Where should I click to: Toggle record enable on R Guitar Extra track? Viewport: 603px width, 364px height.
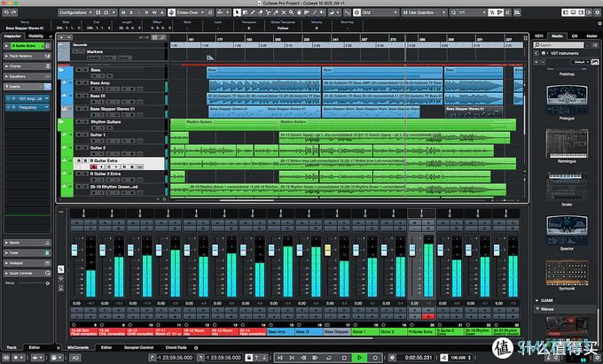(x=93, y=167)
